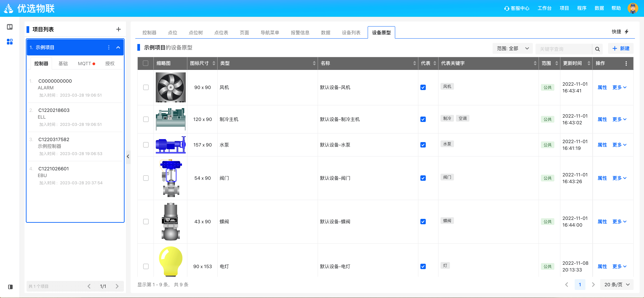Expand 更多 for the 电灯 row
This screenshot has height=298, width=644.
point(619,266)
